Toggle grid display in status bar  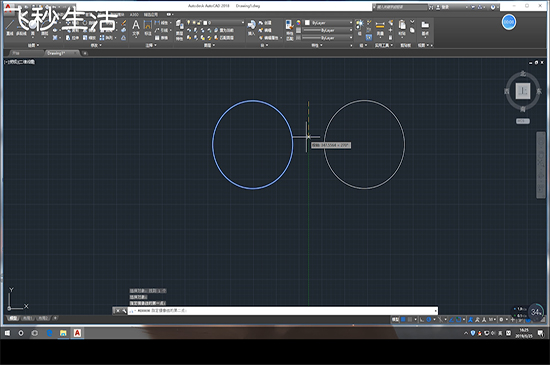(x=403, y=319)
